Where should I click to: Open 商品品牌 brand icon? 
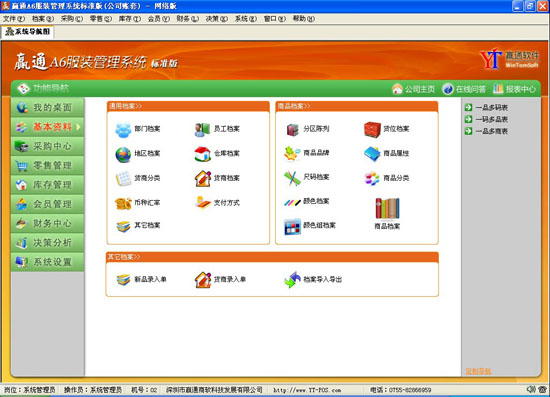(x=292, y=154)
